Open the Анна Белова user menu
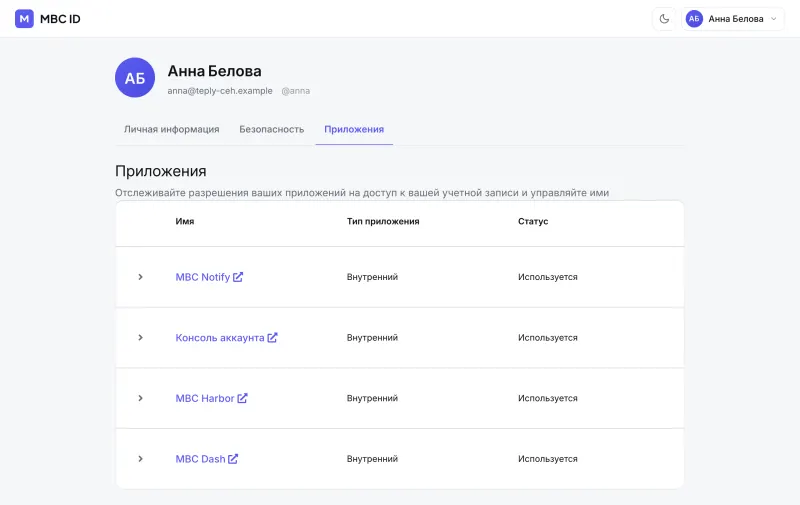800x505 pixels. 733,19
